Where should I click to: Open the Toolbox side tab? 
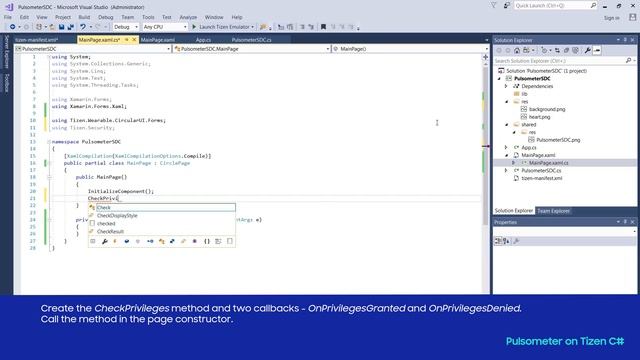7,83
